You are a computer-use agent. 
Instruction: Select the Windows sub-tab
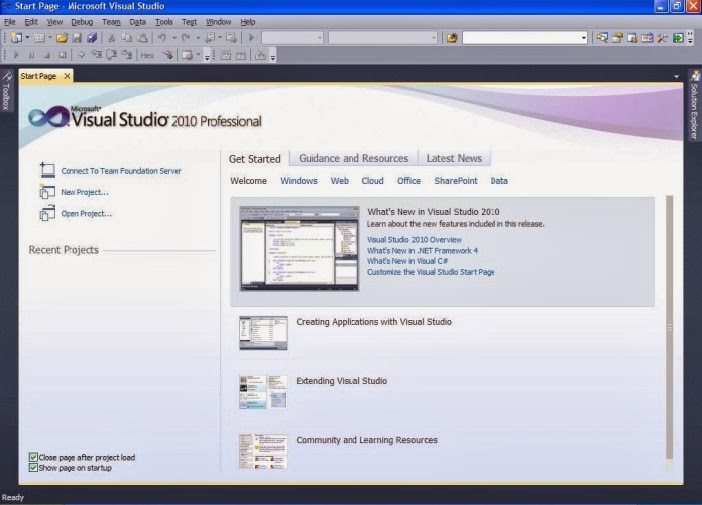(x=299, y=181)
